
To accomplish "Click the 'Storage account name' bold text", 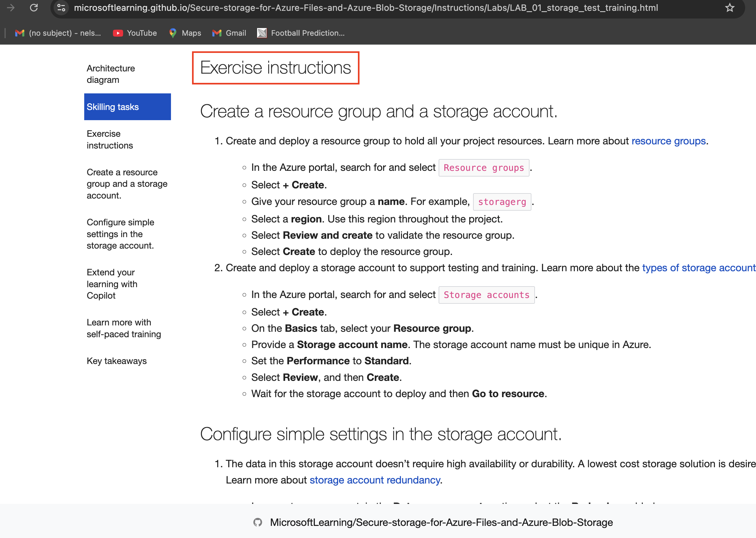I will (352, 345).
